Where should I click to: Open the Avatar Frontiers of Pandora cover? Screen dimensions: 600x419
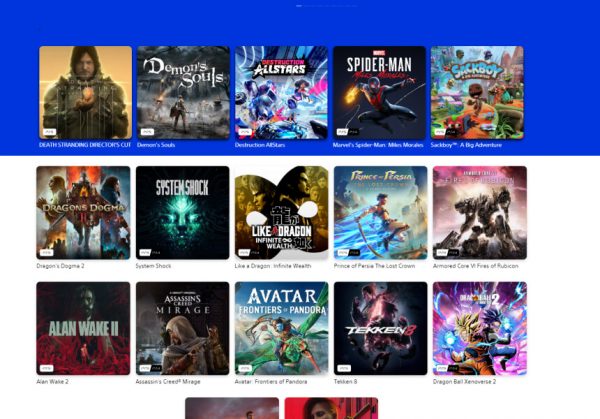pyautogui.click(x=281, y=328)
